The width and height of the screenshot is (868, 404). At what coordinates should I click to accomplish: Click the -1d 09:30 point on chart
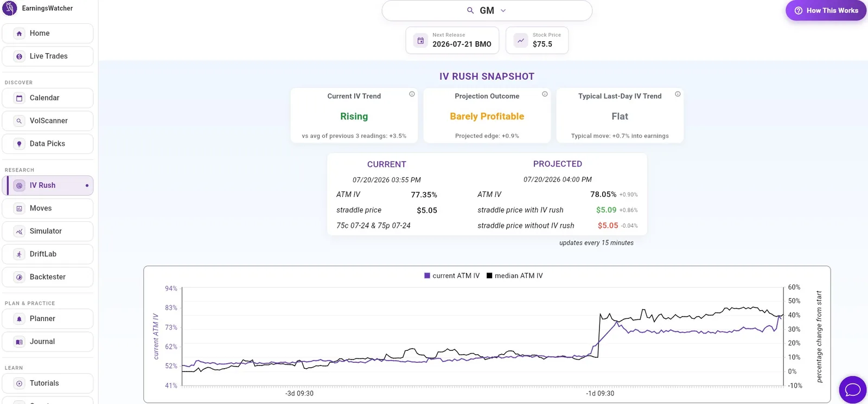600,393
